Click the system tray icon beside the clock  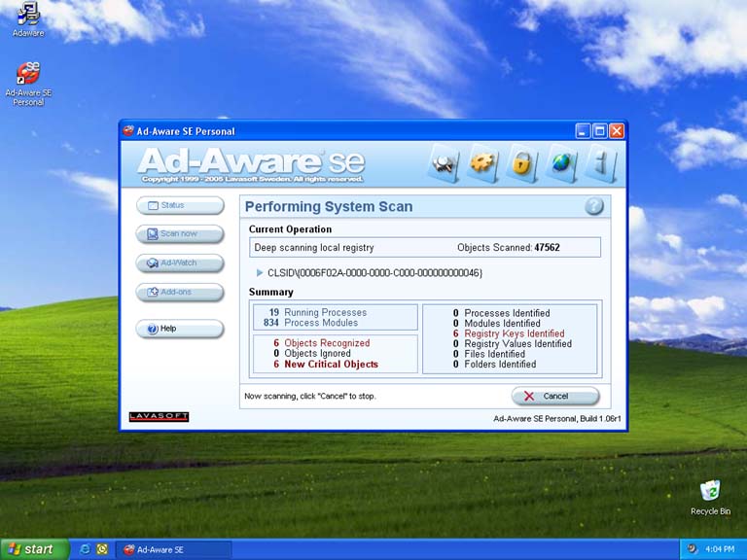pyautogui.click(x=692, y=549)
